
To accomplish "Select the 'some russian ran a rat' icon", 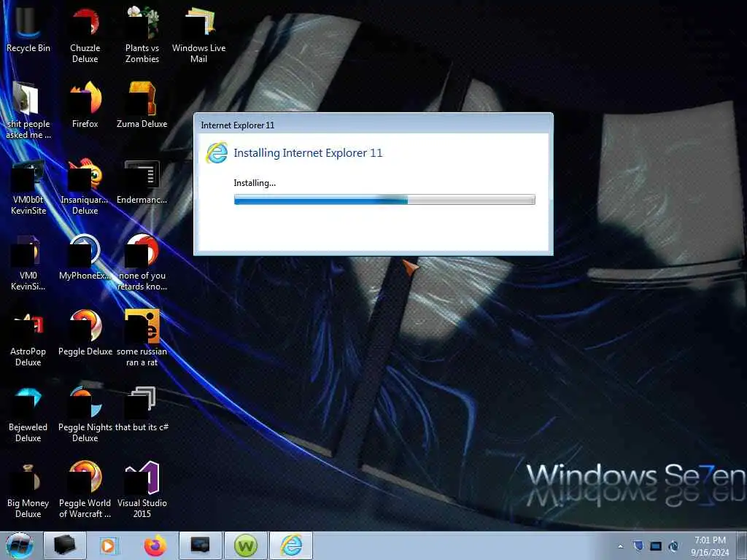I will 142,337.
